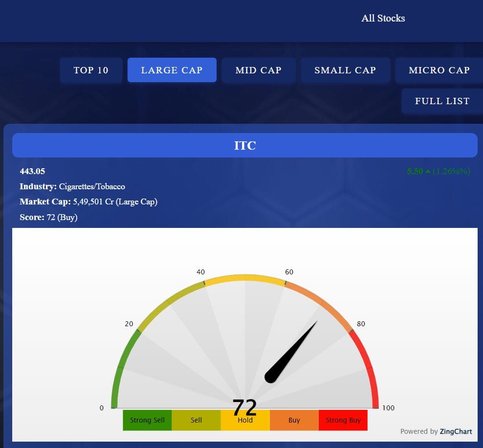483x448 pixels.
Task: Click the Market Cap 5,49,501 Cr line
Action: [x=88, y=202]
